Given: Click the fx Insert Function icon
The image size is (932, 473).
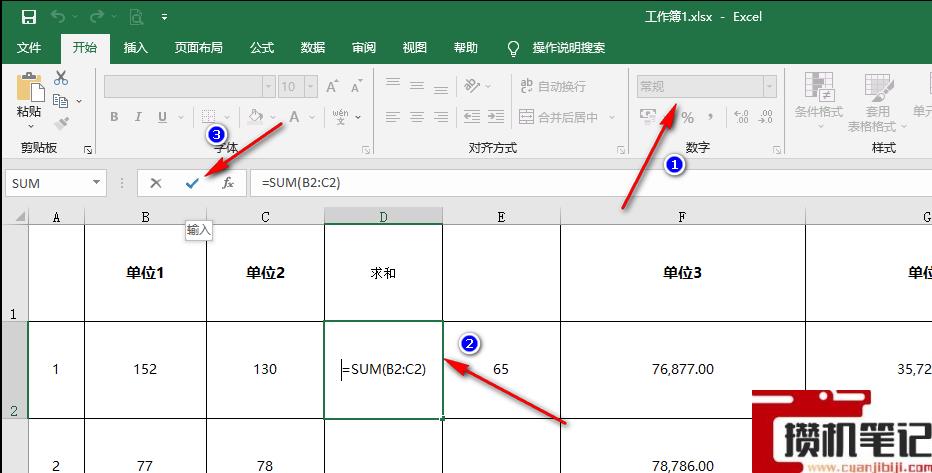Looking at the screenshot, I should coord(228,183).
